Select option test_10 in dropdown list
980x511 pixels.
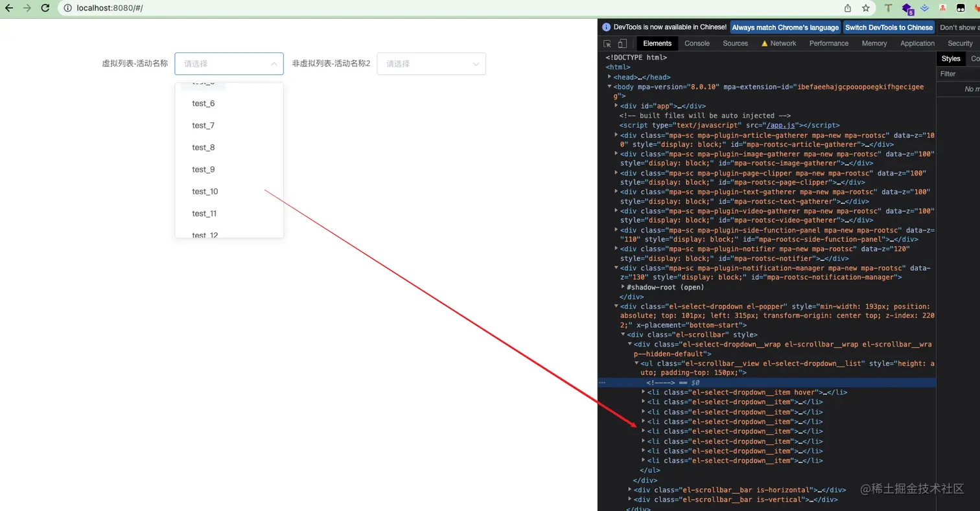[x=229, y=192]
